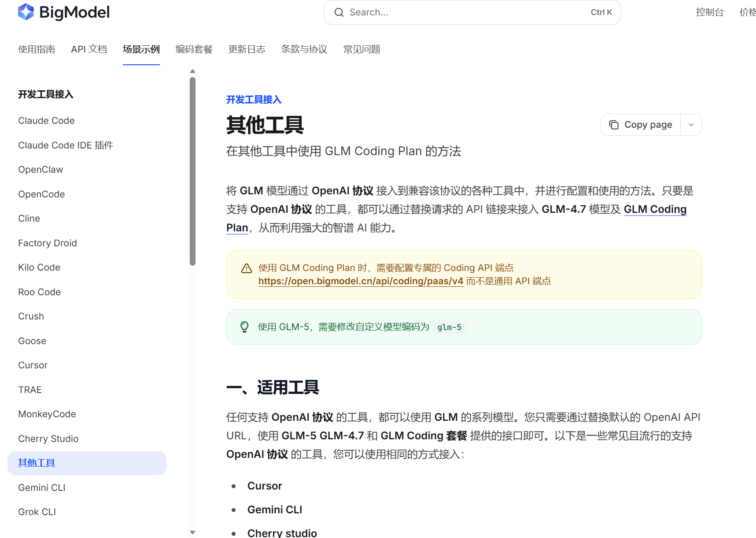Viewport: 756px width, 538px height.
Task: Expand the Copy page dropdown arrow
Action: tap(691, 125)
